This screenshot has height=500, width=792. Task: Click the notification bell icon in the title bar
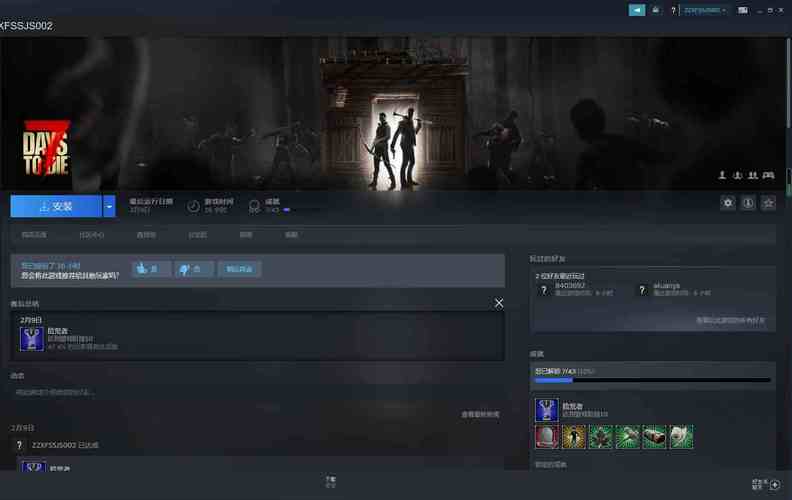[656, 10]
